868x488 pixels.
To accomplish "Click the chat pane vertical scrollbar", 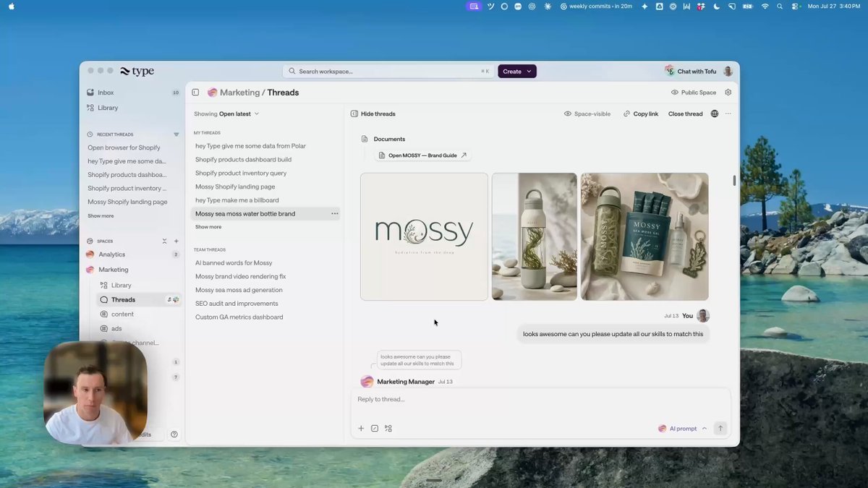I will [x=735, y=181].
